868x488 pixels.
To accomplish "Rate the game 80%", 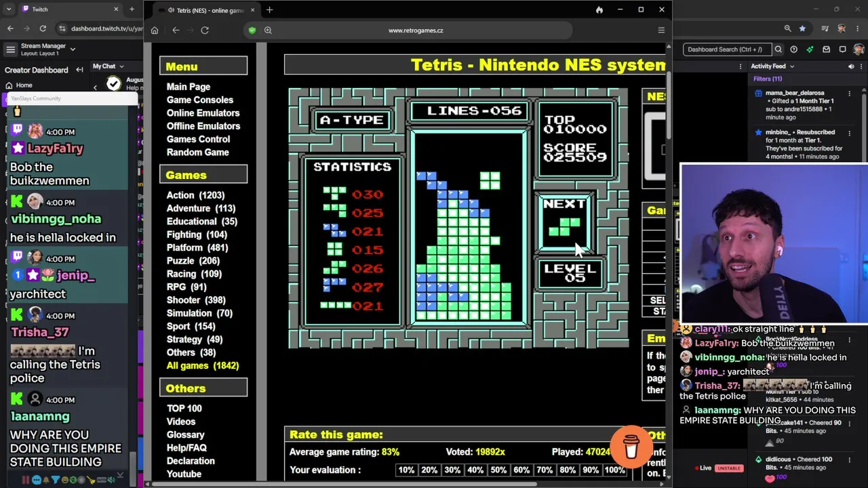I will click(x=568, y=470).
